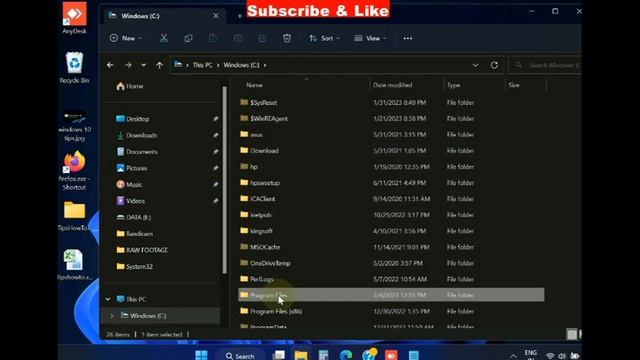The image size is (640, 360).
Task: Click the navigation pane scrollbar
Action: [x=224, y=180]
